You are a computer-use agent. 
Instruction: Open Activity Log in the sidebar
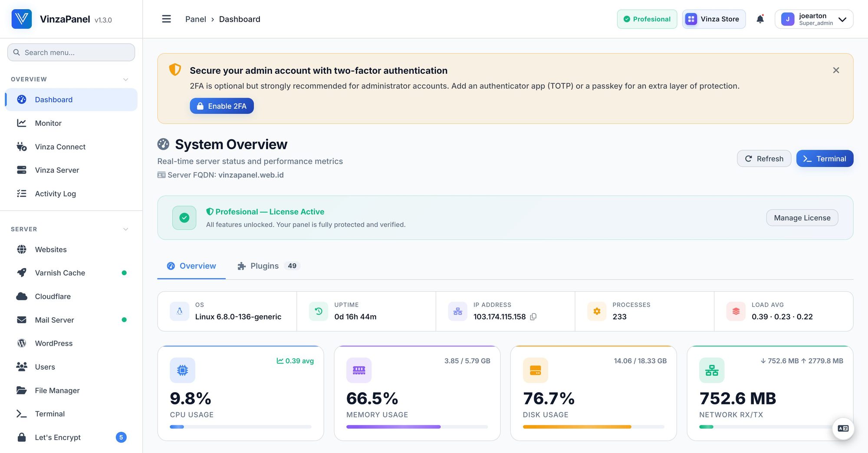point(71,194)
